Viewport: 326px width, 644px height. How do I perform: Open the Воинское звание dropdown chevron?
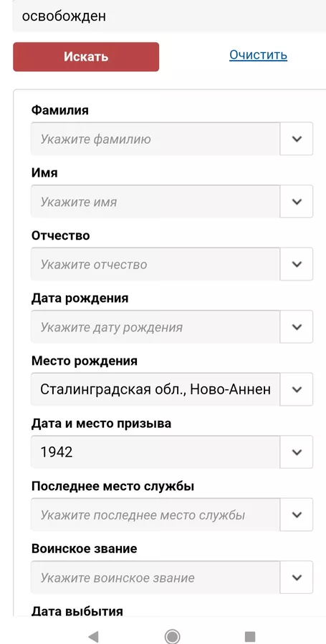(x=297, y=577)
